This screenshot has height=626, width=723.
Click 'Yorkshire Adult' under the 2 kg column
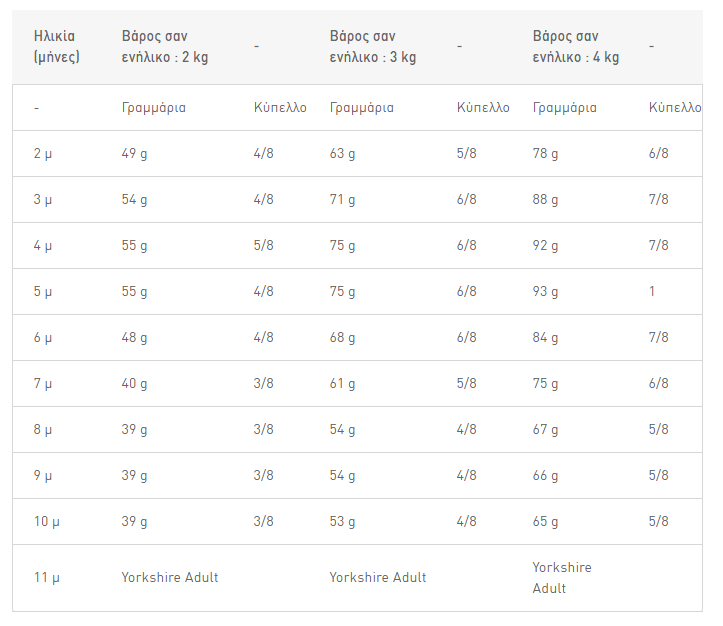[170, 577]
